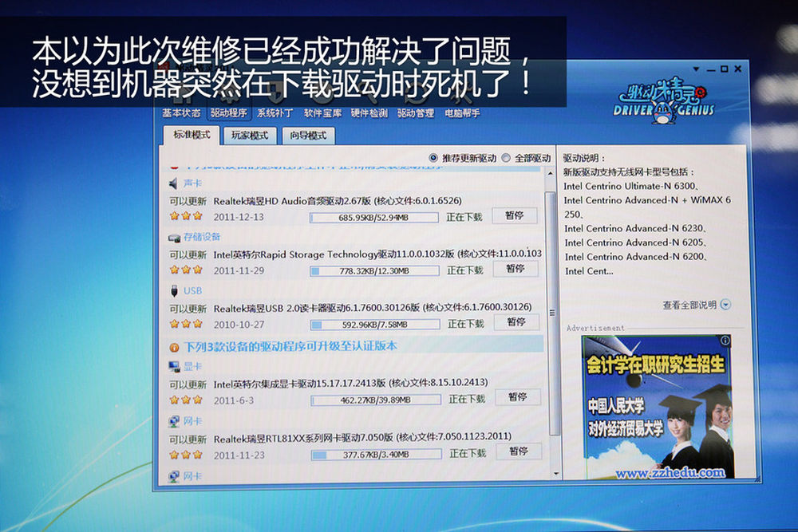Click the Driver Genius logo
The height and width of the screenshot is (532, 798).
(x=664, y=101)
